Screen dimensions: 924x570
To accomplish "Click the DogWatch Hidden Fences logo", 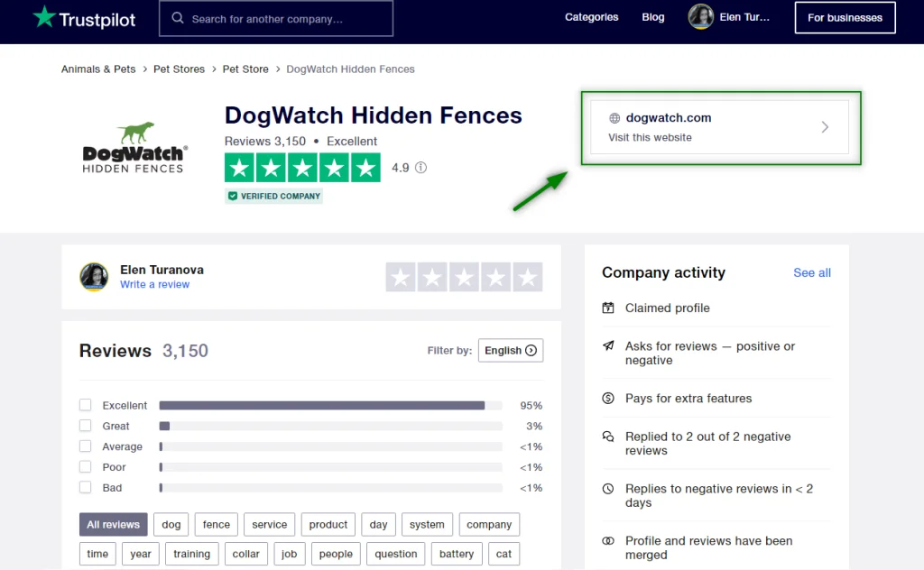I will [x=134, y=147].
